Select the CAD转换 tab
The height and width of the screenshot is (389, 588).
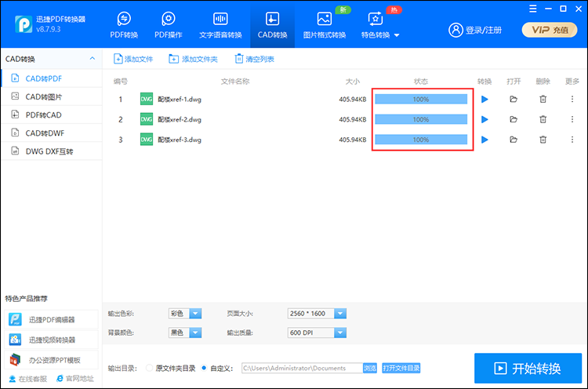pyautogui.click(x=272, y=25)
